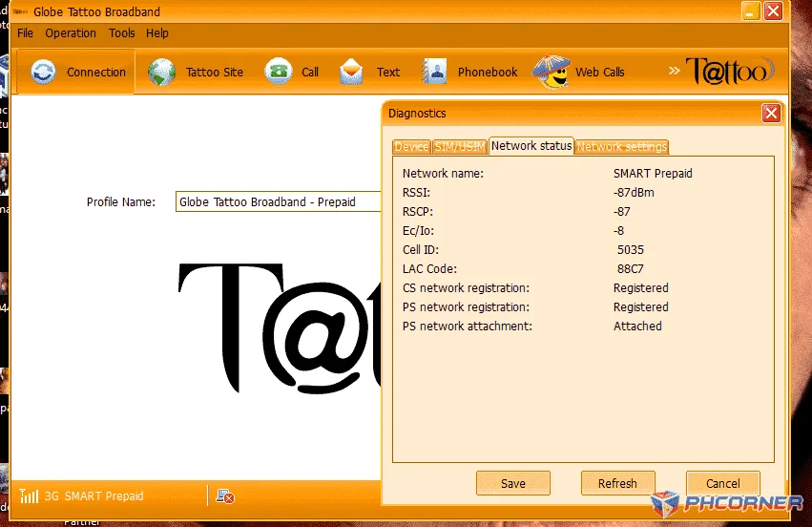Switch to the Network settings tab
Screen dimensions: 812x527
point(622,147)
